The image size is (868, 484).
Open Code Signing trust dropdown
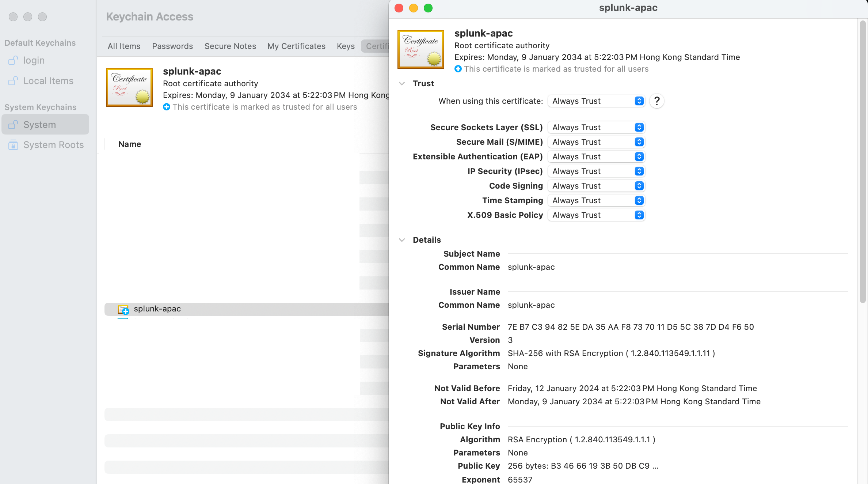click(x=596, y=186)
